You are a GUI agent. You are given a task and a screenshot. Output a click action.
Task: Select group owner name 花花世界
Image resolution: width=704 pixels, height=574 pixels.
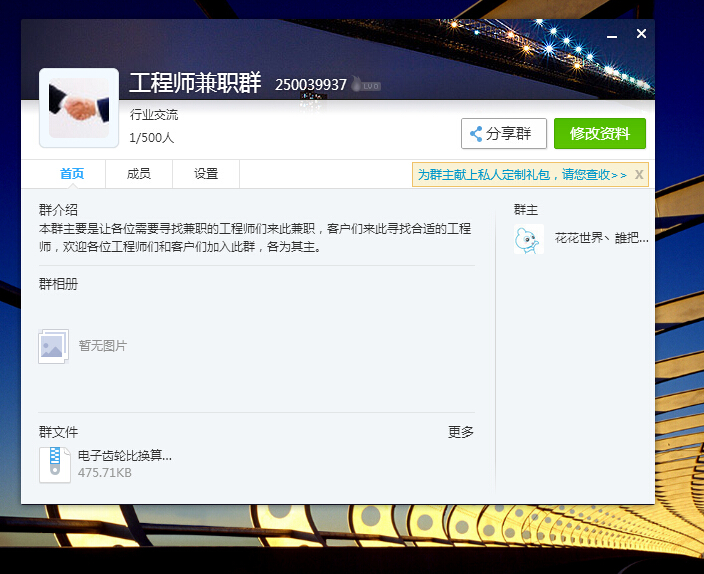coord(601,239)
